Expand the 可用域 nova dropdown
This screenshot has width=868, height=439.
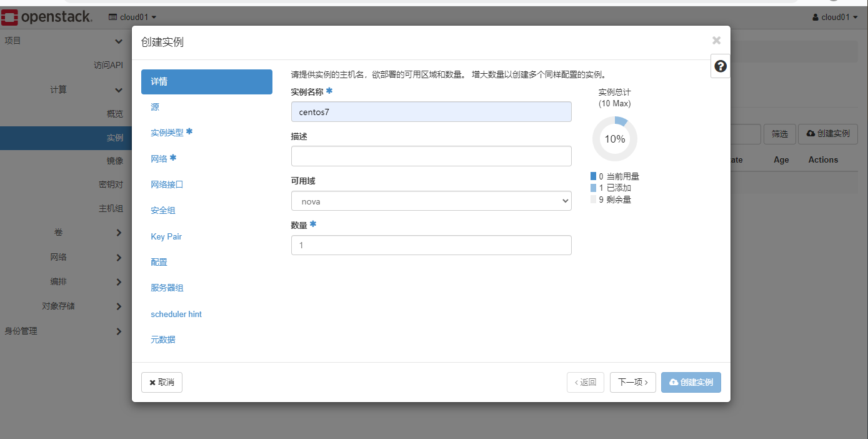pyautogui.click(x=431, y=201)
